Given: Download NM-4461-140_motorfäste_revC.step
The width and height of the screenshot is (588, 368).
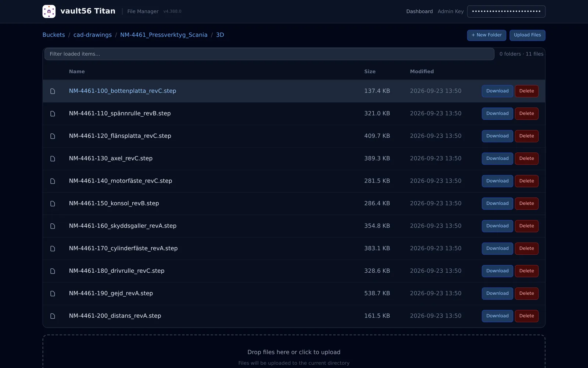Looking at the screenshot, I should (497, 181).
